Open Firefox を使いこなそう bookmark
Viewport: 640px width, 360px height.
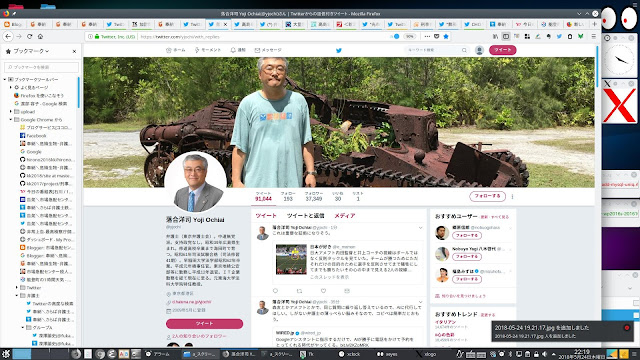pyautogui.click(x=39, y=96)
